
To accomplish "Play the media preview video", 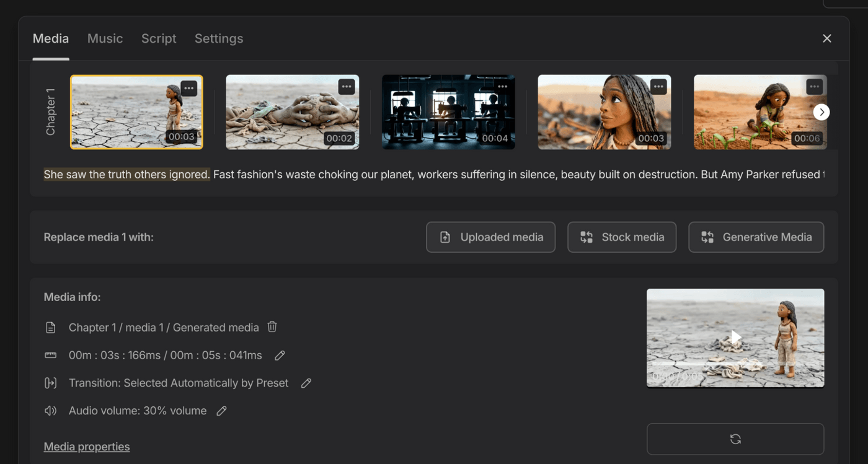I will pos(735,337).
